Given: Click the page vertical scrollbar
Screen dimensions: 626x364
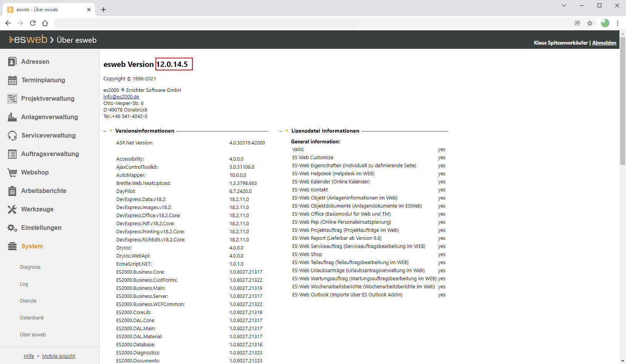Looking at the screenshot, I should tap(623, 101).
